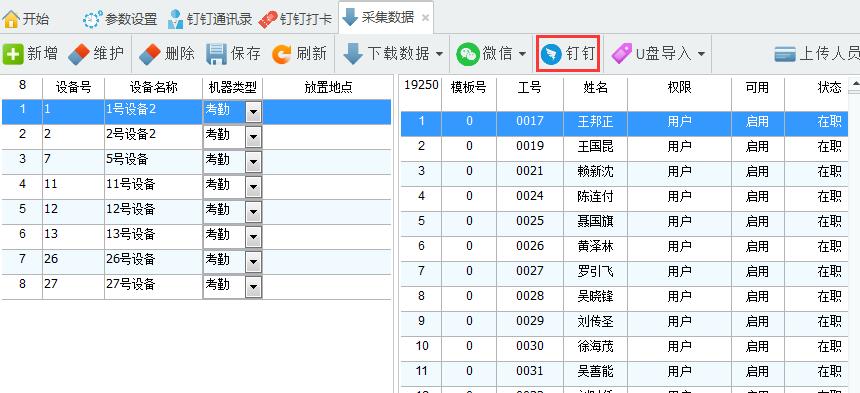Select device name 12号设备
The height and width of the screenshot is (393, 860).
click(131, 209)
